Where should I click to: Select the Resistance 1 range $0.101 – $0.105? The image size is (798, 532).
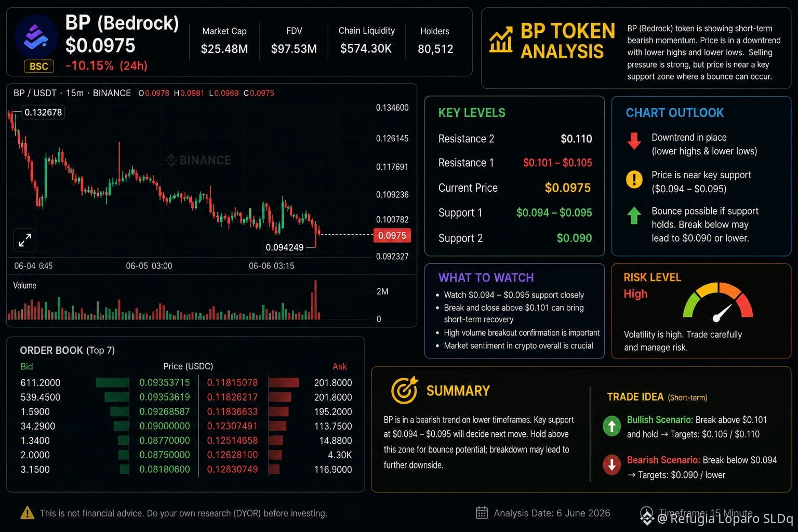(x=557, y=163)
